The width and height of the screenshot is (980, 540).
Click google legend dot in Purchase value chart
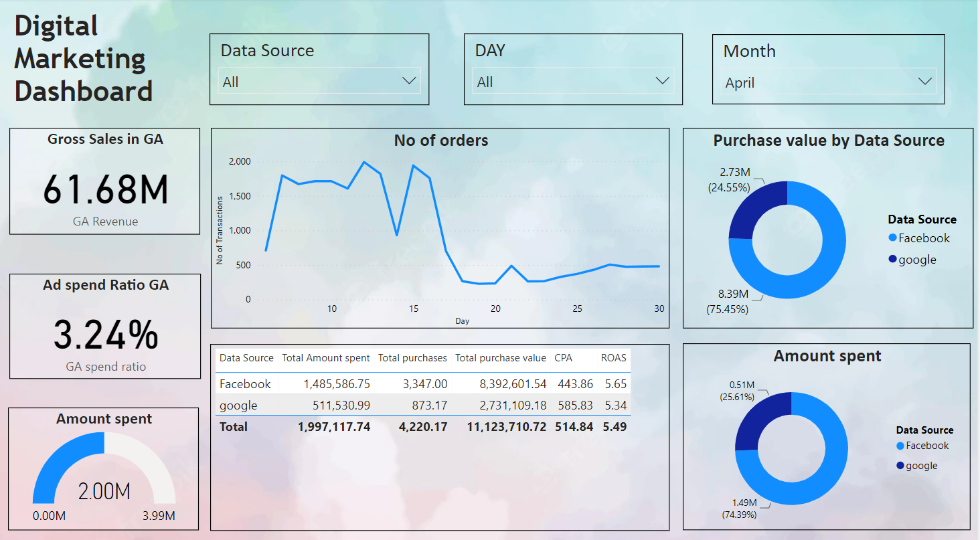point(893,260)
